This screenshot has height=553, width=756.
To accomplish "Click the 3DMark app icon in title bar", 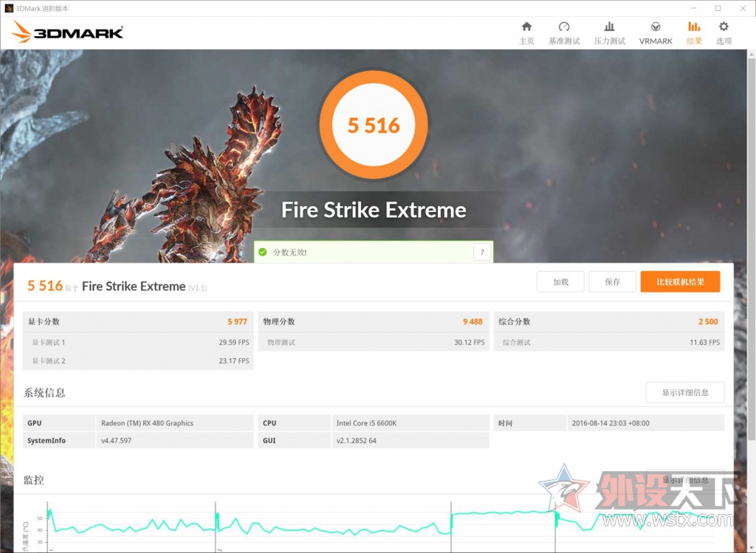I will coord(9,8).
